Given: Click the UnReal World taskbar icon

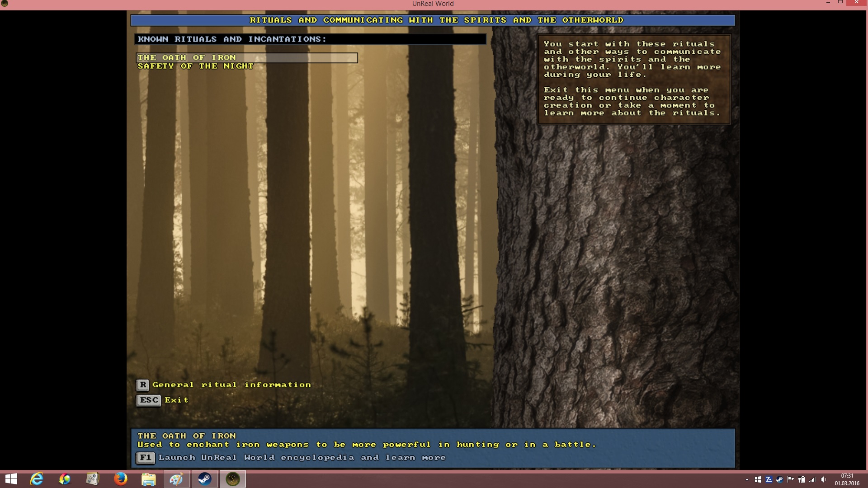Looking at the screenshot, I should coord(232,479).
